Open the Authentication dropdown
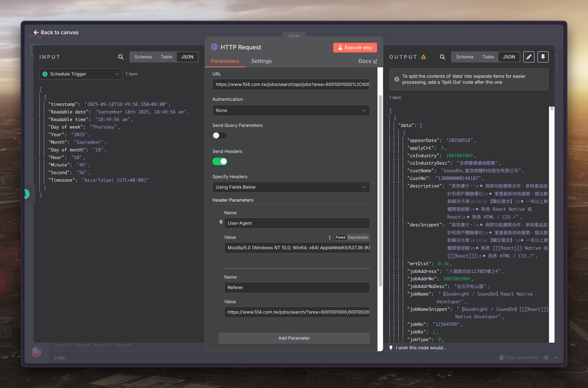Image resolution: width=588 pixels, height=388 pixels. coord(291,110)
